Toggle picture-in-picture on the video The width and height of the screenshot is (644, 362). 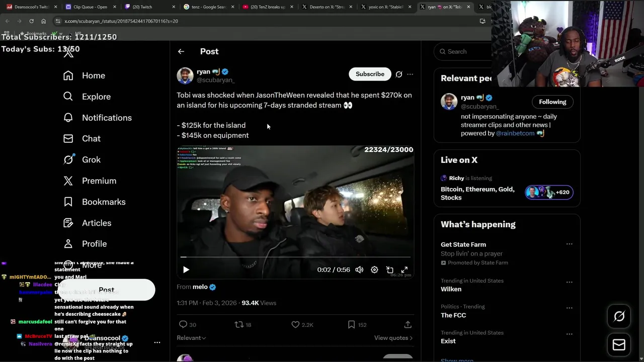pyautogui.click(x=389, y=269)
